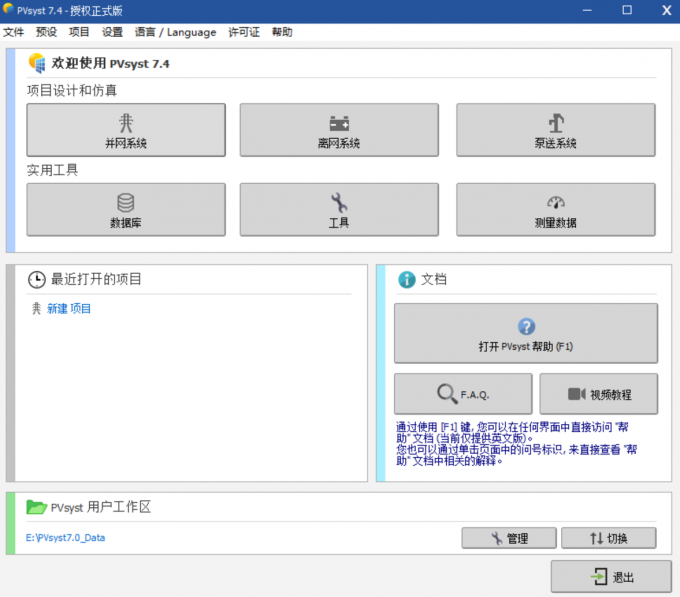
Task: Open the 语言 / Language menu
Action: (175, 32)
